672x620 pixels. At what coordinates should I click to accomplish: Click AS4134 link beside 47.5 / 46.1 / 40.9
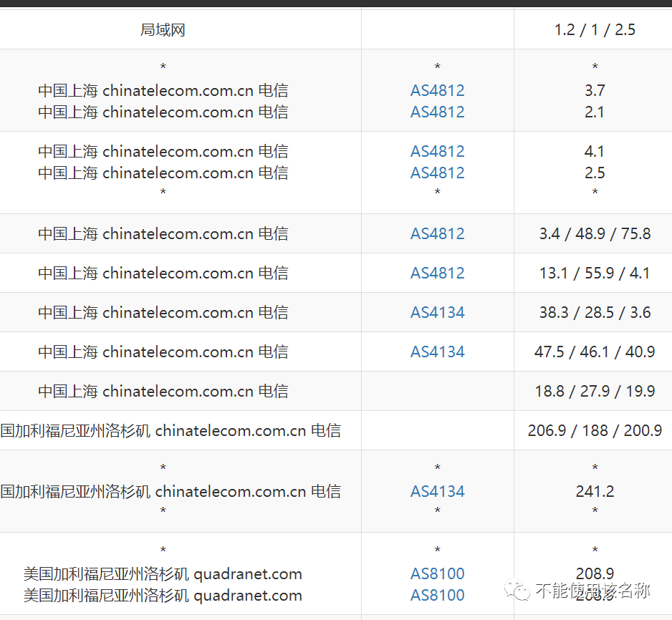click(437, 352)
